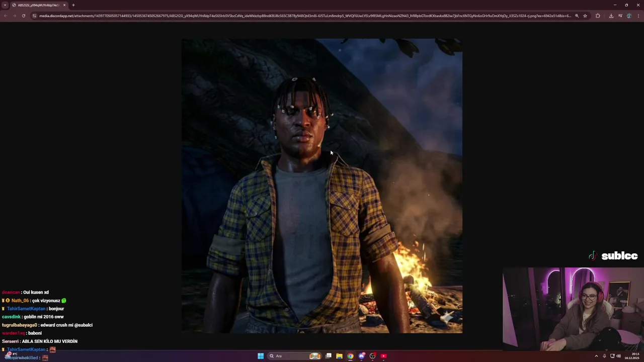Viewport: 644px width, 362px height.
Task: Open the site information icon in address bar
Action: pos(34,16)
